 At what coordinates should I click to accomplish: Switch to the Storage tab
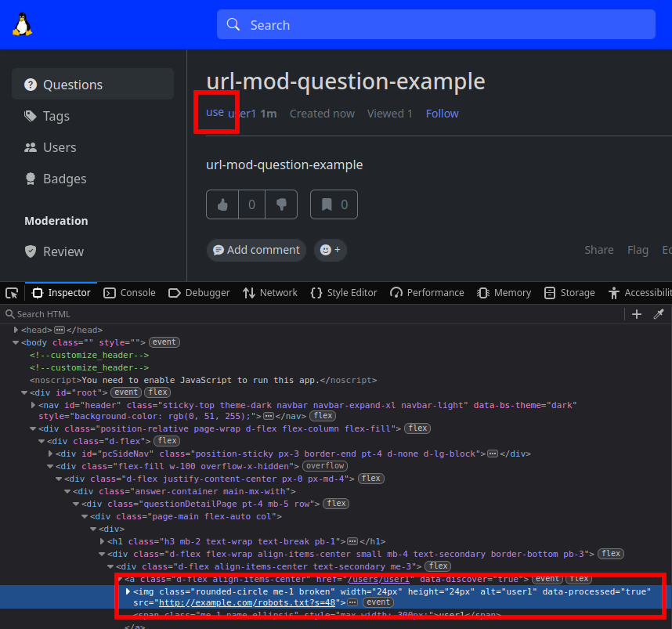[569, 293]
